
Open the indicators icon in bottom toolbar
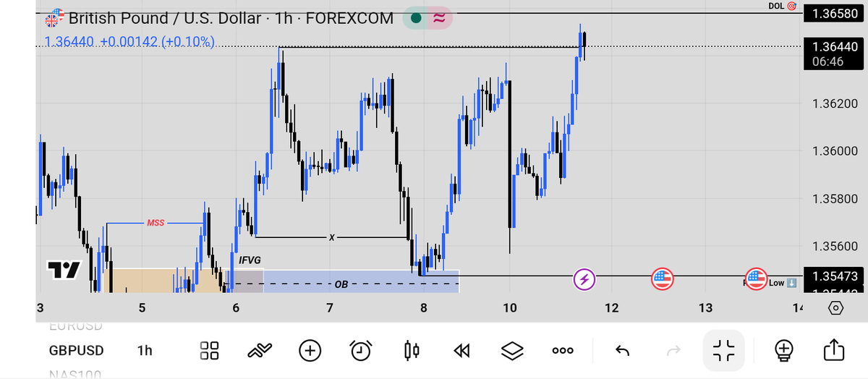click(x=259, y=351)
